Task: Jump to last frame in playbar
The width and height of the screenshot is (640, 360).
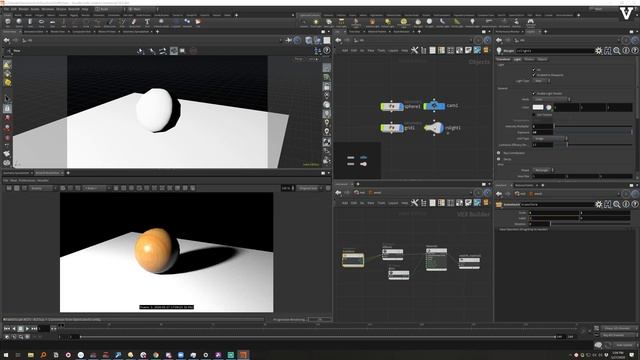Action: point(34,329)
